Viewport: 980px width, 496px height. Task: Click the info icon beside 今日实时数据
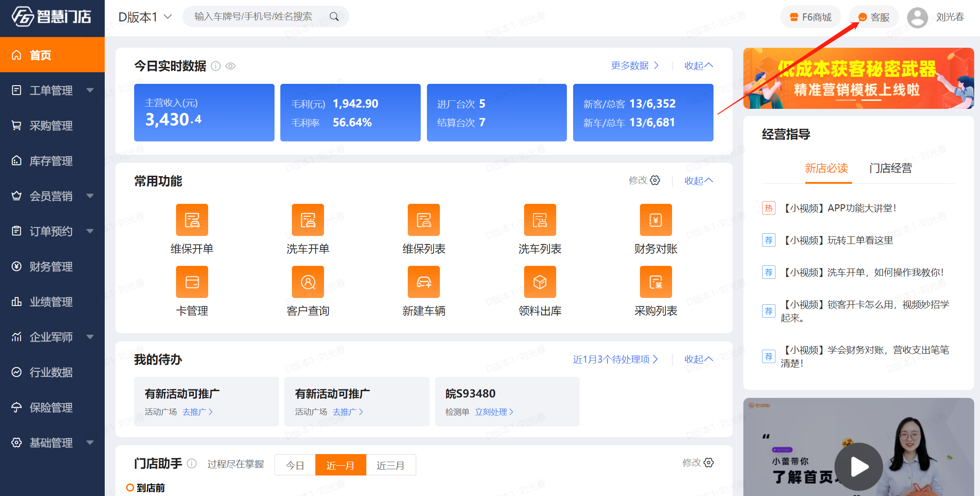pyautogui.click(x=216, y=66)
